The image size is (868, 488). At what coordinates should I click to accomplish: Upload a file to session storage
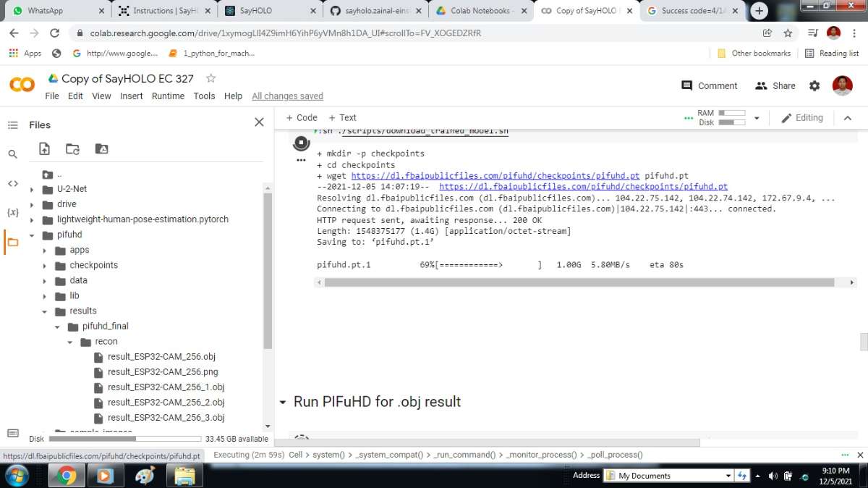point(45,148)
